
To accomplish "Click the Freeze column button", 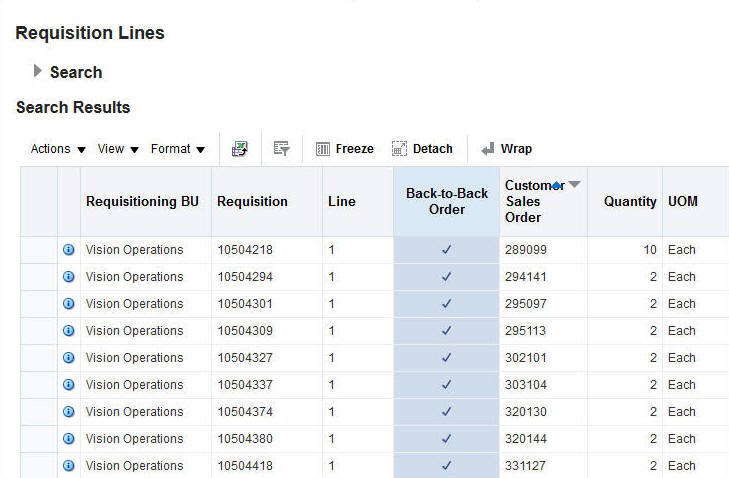I will click(345, 149).
